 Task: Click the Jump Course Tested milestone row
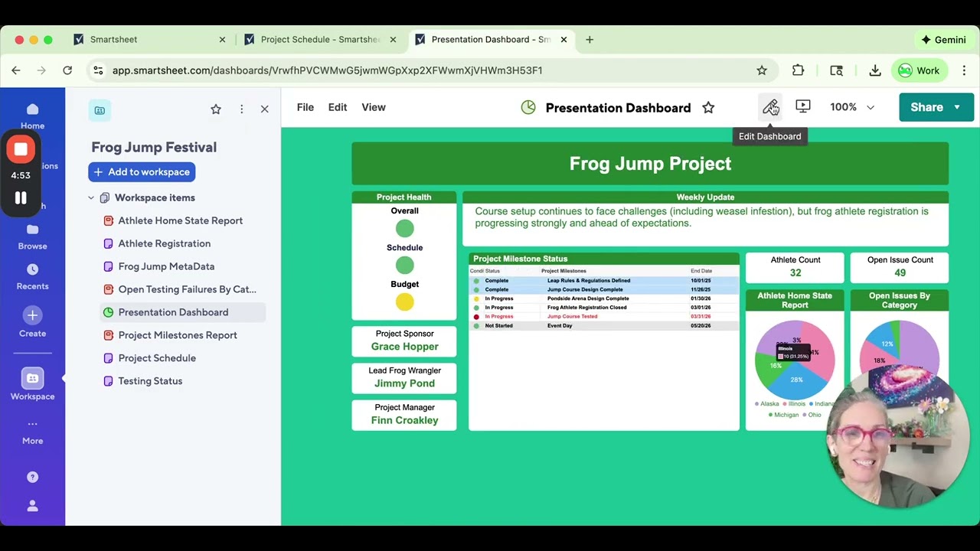(604, 317)
